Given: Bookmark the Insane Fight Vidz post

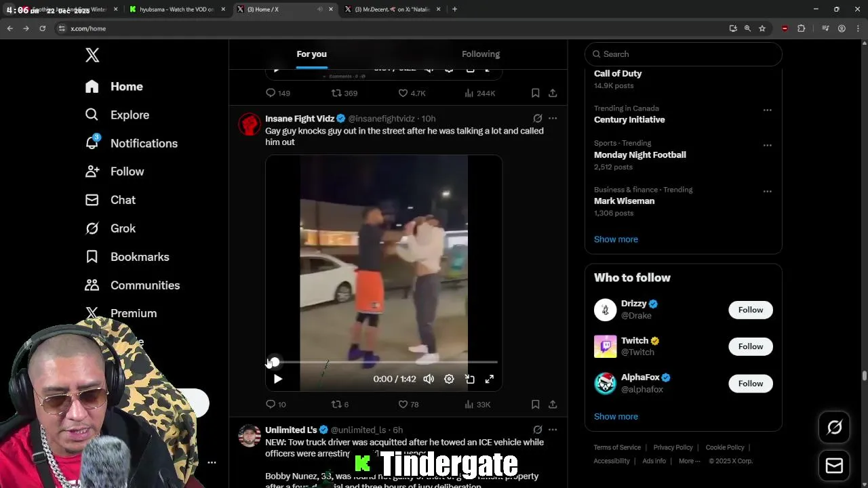Looking at the screenshot, I should pos(535,405).
